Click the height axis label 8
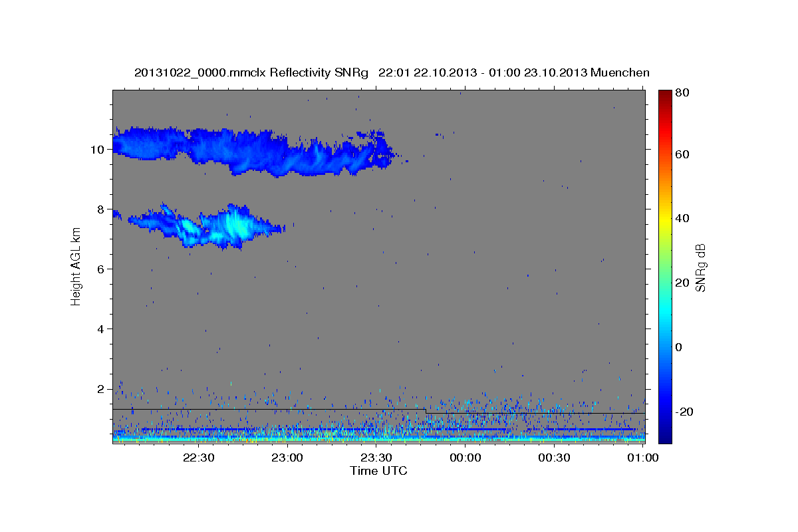 pos(102,209)
